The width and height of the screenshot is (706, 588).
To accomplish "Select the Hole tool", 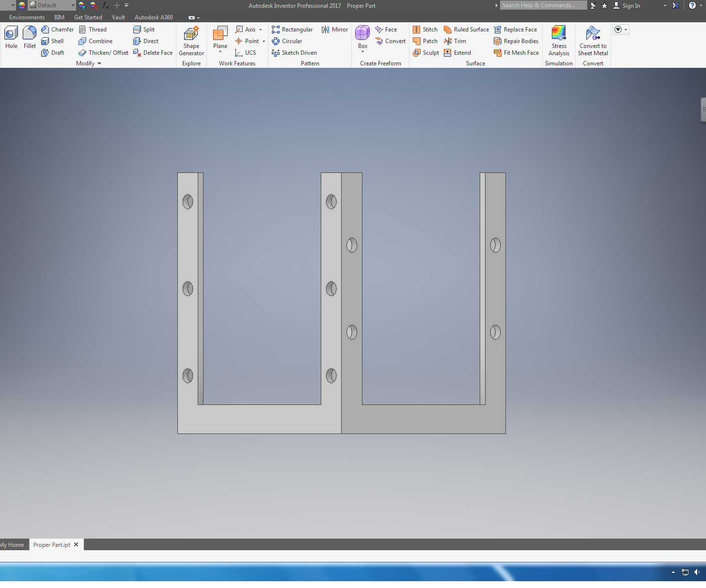I will point(11,37).
